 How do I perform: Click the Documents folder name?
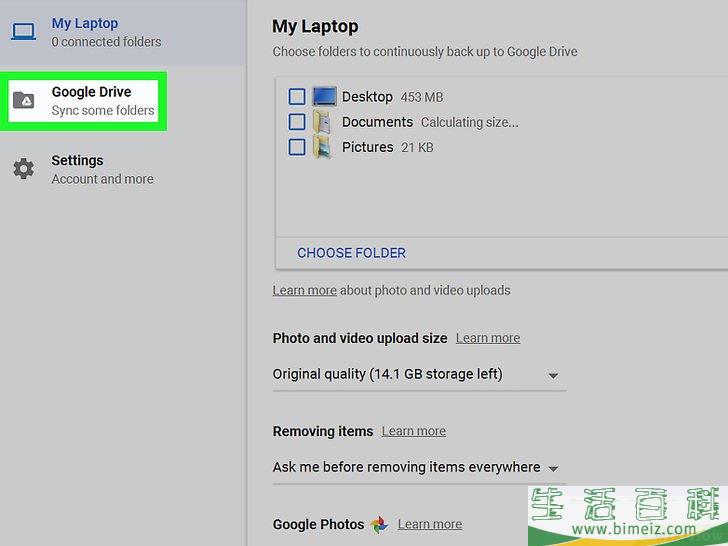[x=377, y=122]
